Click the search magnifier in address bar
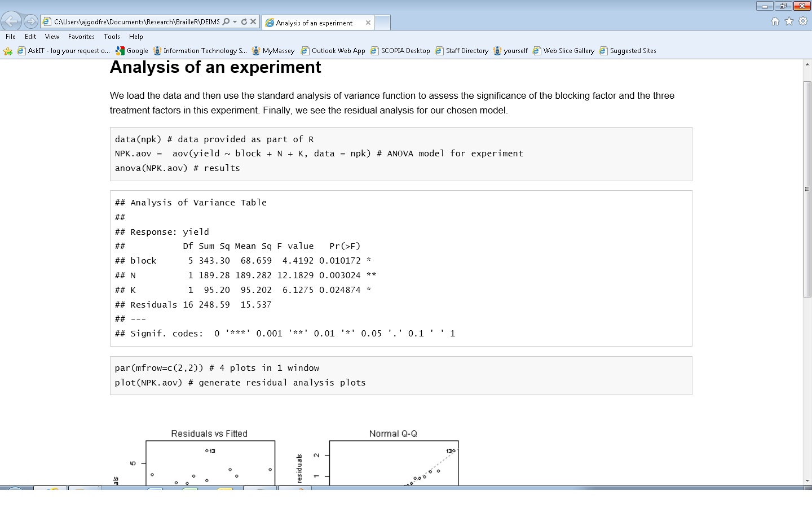This screenshot has height=508, width=812. coord(226,21)
